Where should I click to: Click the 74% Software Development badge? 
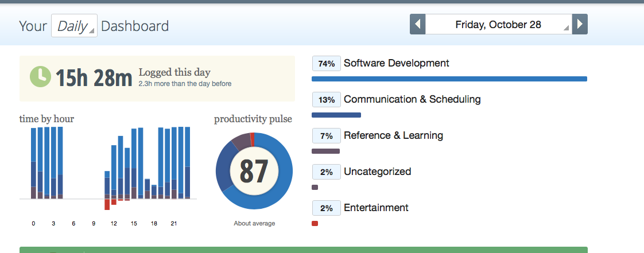[x=327, y=64]
